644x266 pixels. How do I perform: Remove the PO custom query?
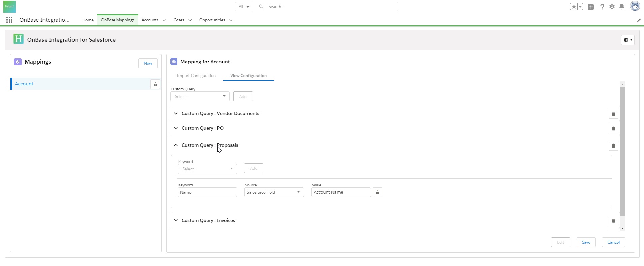pos(613,129)
